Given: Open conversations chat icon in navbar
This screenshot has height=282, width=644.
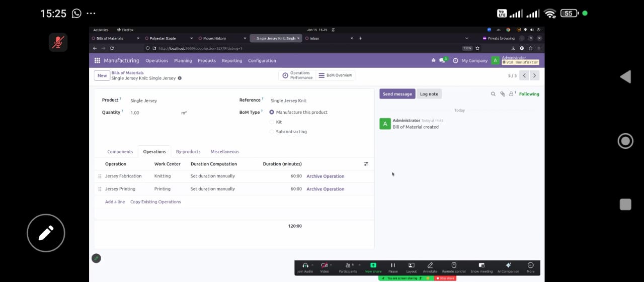Looking at the screenshot, I should click(442, 61).
